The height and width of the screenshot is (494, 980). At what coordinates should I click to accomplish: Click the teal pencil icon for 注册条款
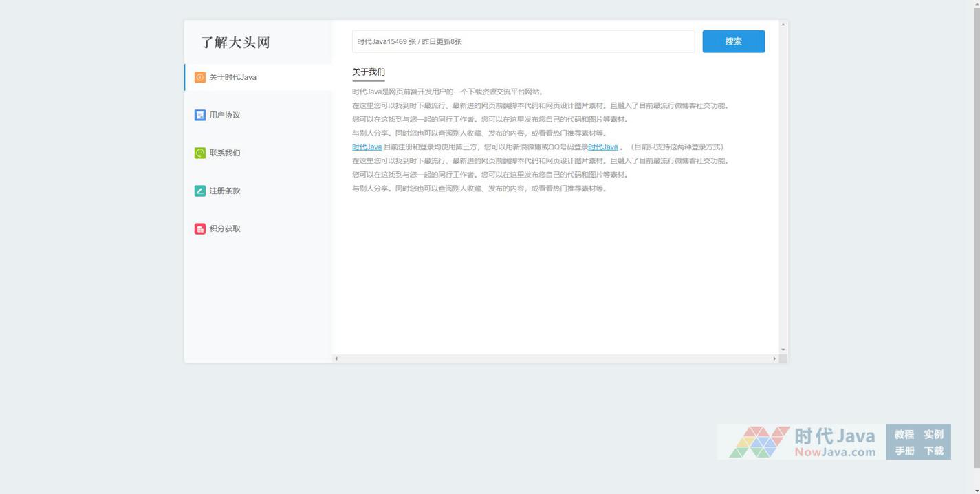(x=199, y=191)
